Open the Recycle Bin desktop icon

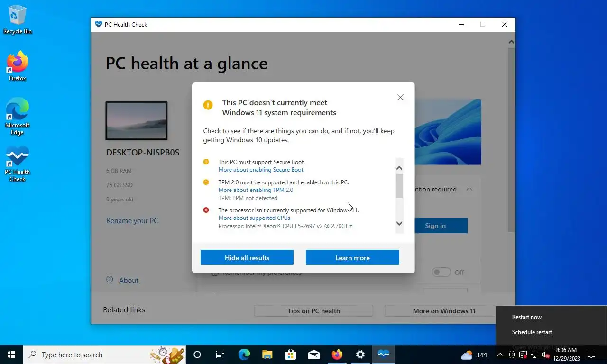pos(18,20)
